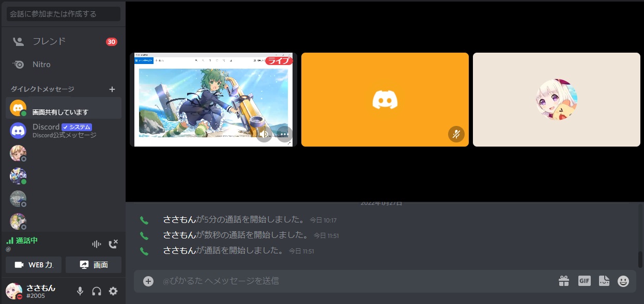Click the chat message scrollbar
This screenshot has height=304, width=644.
coord(640,259)
